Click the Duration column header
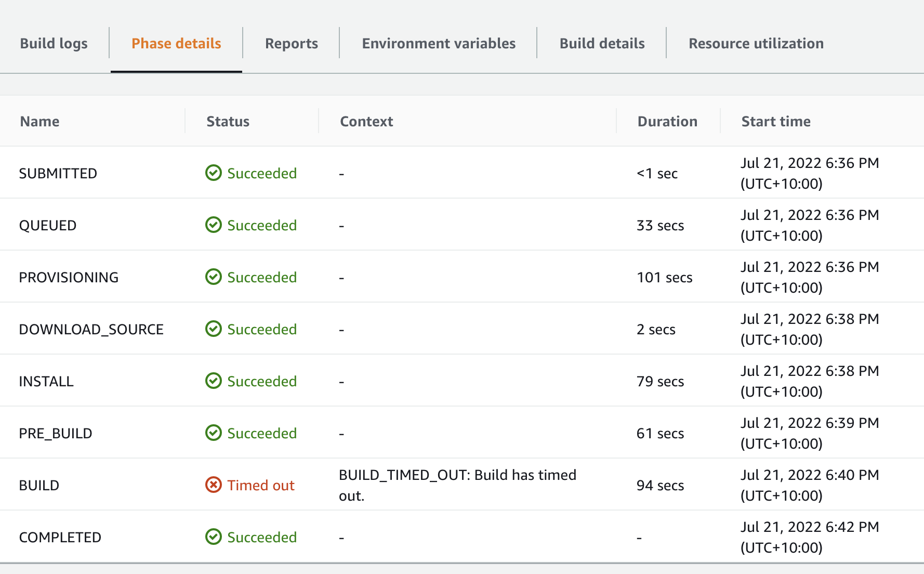 click(x=667, y=122)
